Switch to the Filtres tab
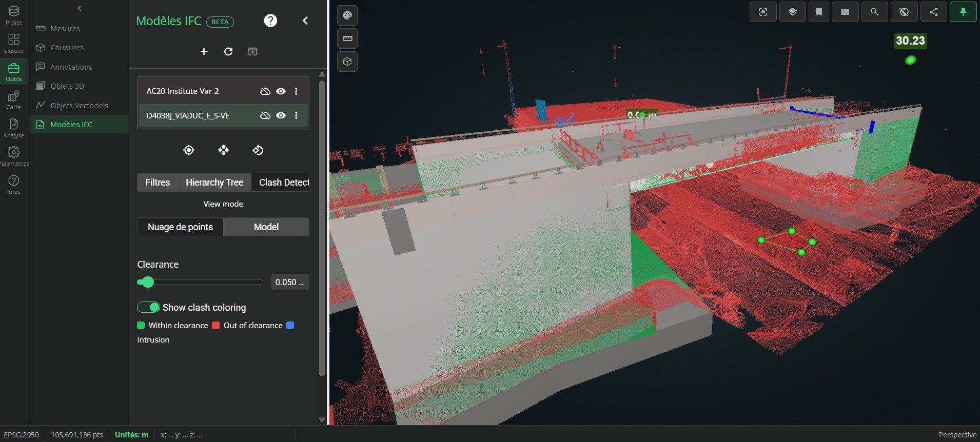This screenshot has height=442, width=980. 158,183
